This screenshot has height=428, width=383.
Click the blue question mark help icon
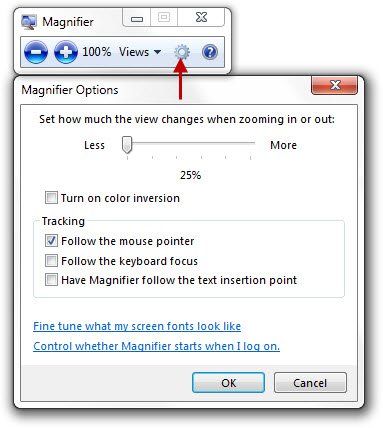click(x=210, y=52)
